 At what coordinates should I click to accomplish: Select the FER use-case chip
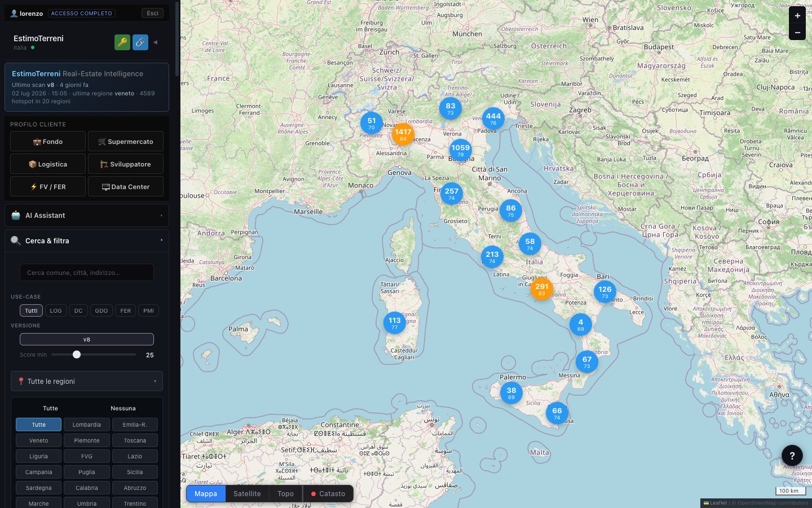tap(126, 310)
